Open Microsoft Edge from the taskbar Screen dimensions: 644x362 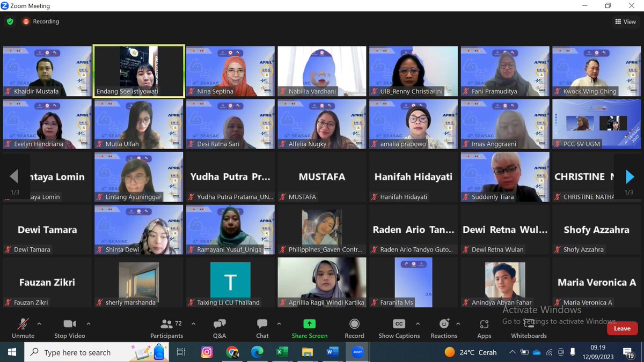pyautogui.click(x=257, y=352)
